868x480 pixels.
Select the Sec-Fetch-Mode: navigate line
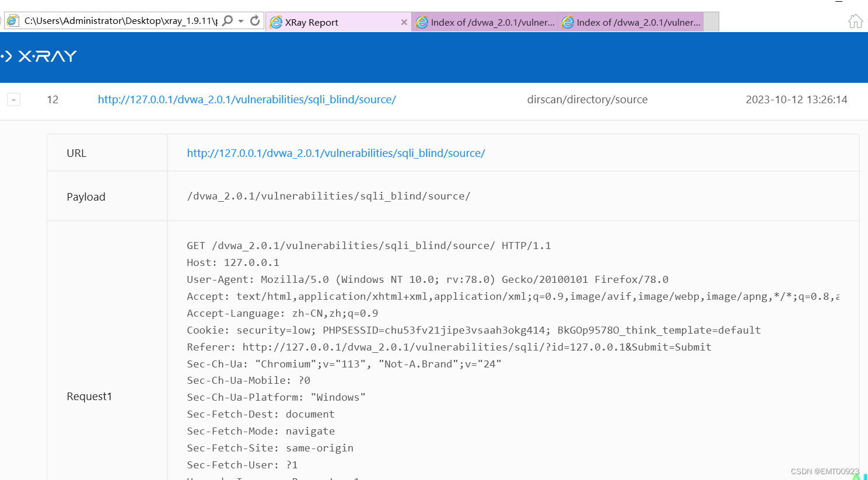pos(261,431)
